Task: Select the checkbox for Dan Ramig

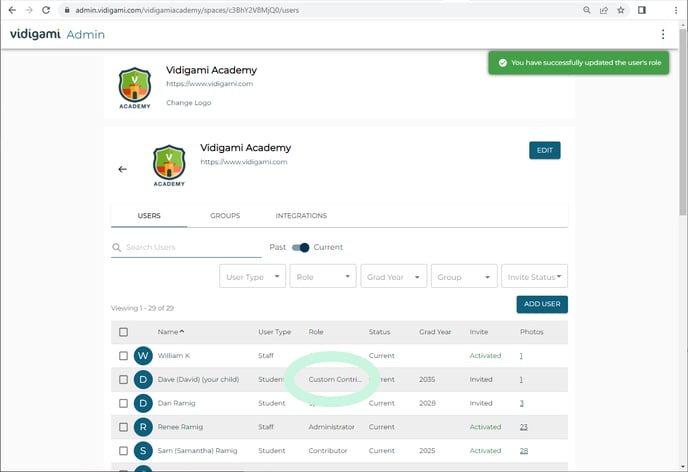Action: [123, 403]
